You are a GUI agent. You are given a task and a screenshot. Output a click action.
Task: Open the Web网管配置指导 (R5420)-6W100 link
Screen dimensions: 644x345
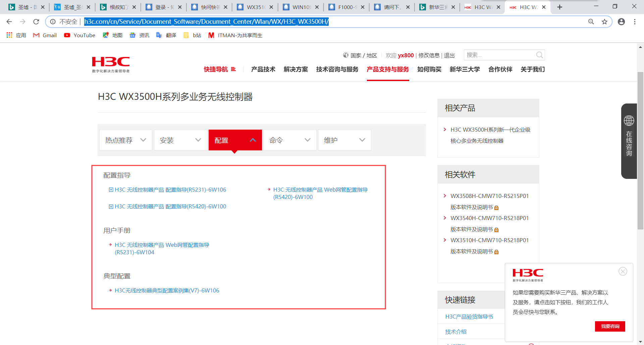pyautogui.click(x=320, y=193)
